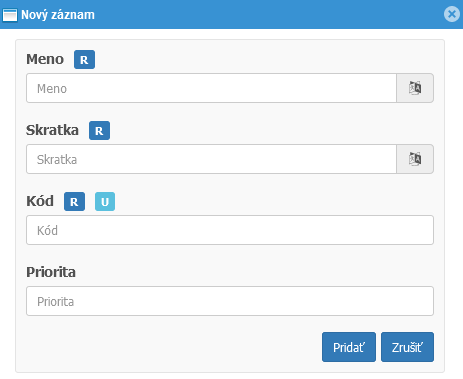Close the Nový záznam dialog
This screenshot has width=463, height=379.
pyautogui.click(x=452, y=14)
